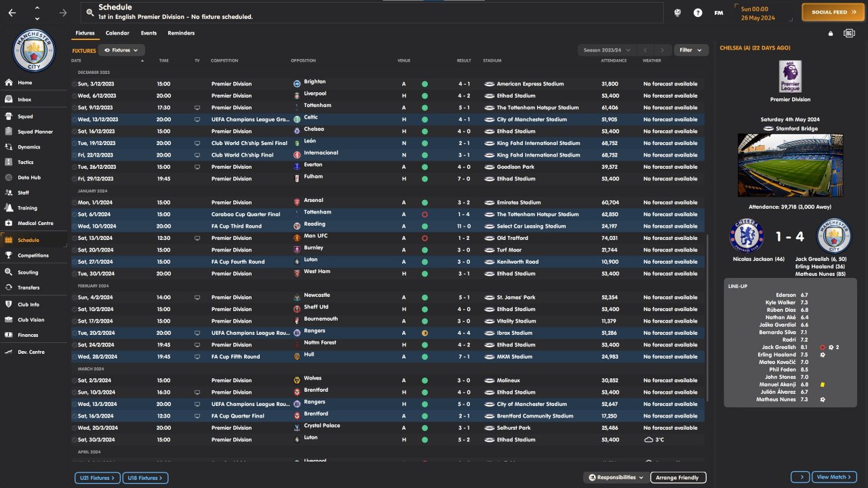Open the Responsibilities dropdown
This screenshot has width=868, height=488.
(x=616, y=478)
